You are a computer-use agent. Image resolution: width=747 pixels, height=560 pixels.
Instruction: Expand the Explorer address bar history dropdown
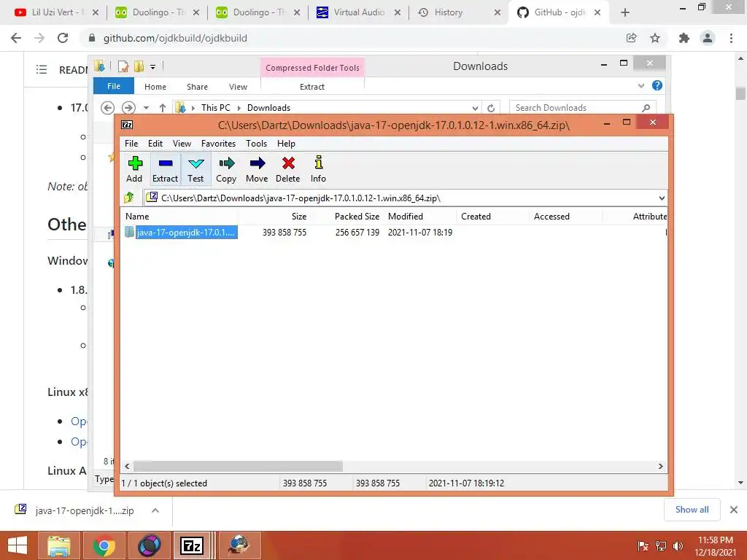[x=475, y=108]
